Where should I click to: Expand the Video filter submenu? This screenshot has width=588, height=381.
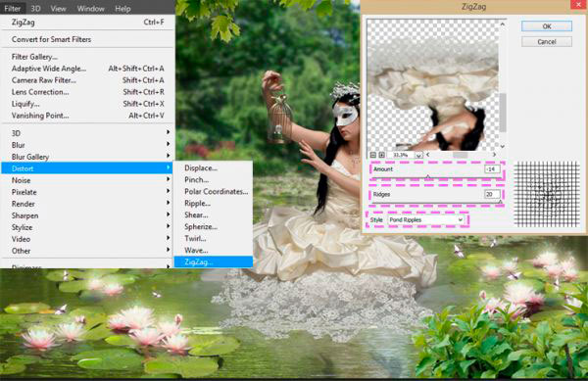86,239
